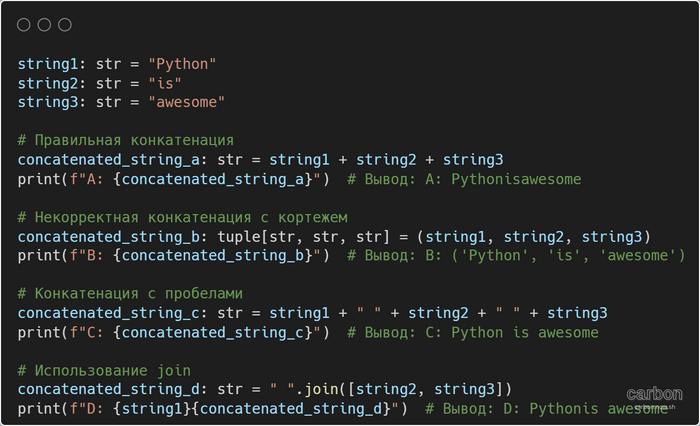Viewport: 700px width, 426px height.
Task: Click the middle window circle in title bar
Action: (45, 25)
